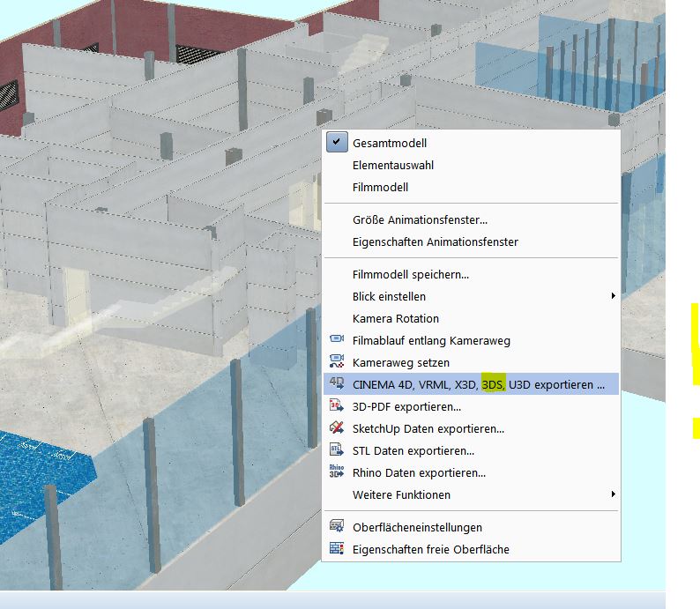
Task: Toggle the Gesamtmodell checkmark
Action: (336, 143)
